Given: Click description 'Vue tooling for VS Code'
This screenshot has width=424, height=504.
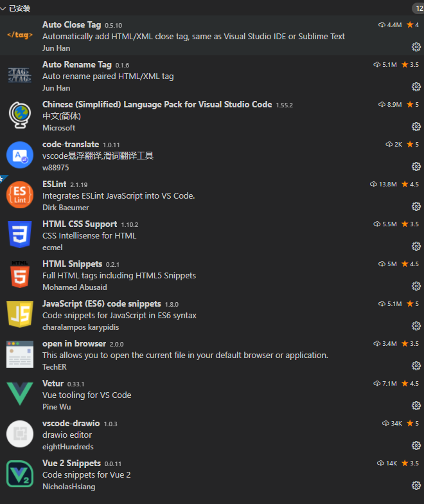Looking at the screenshot, I should pos(87,395).
